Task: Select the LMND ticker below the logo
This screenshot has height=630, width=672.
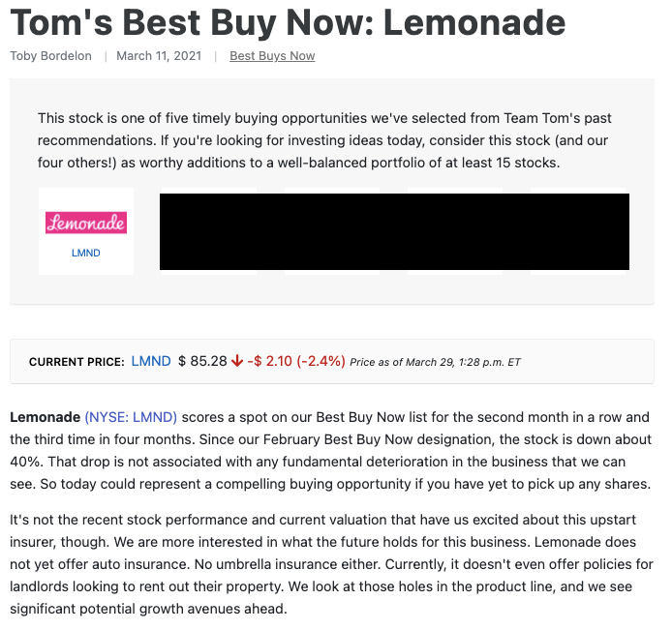Action: pyautogui.click(x=86, y=254)
